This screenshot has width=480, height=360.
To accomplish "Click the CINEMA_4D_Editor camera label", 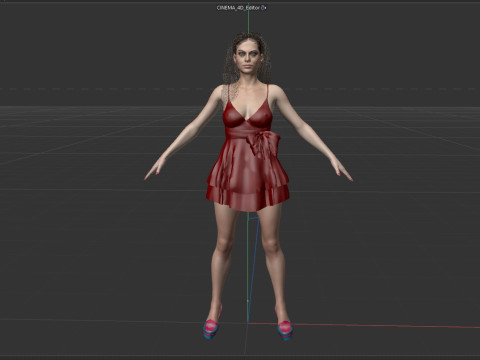I will click(238, 8).
